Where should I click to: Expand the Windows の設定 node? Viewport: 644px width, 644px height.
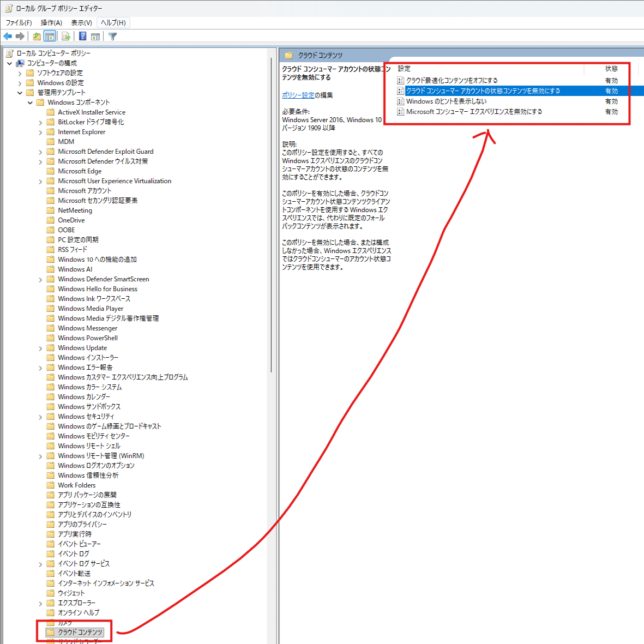[20, 83]
